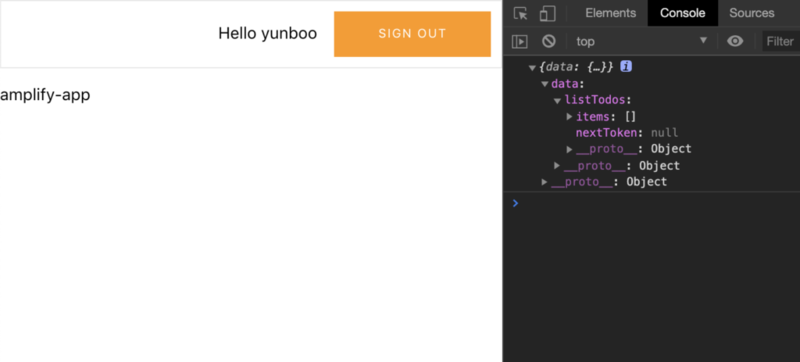Expand the items array
The width and height of the screenshot is (800, 362).
coord(569,117)
